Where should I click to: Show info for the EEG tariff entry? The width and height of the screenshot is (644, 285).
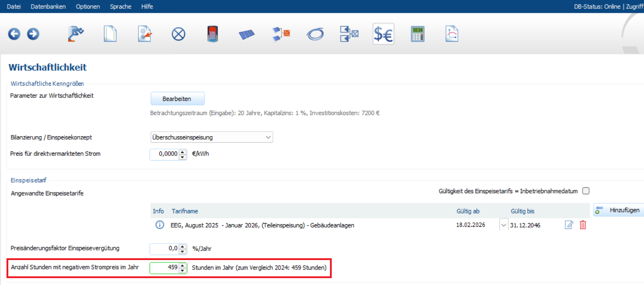[x=159, y=225]
